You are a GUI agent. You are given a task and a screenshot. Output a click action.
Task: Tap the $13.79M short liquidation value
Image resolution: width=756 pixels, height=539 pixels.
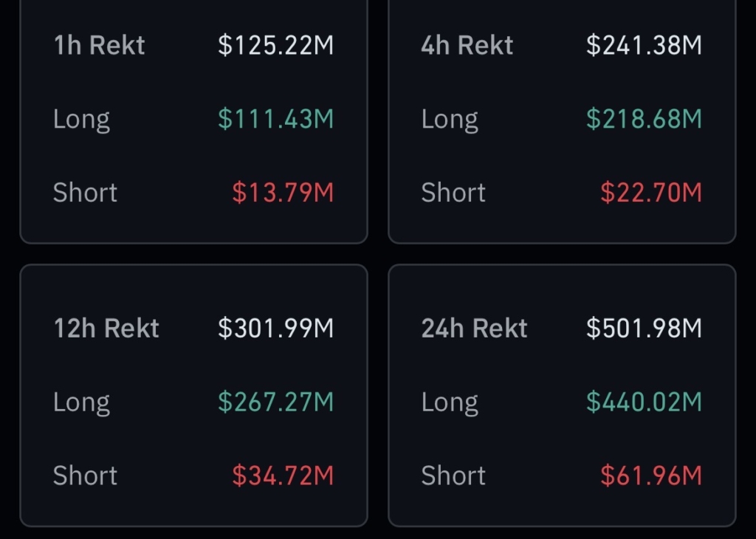(283, 193)
